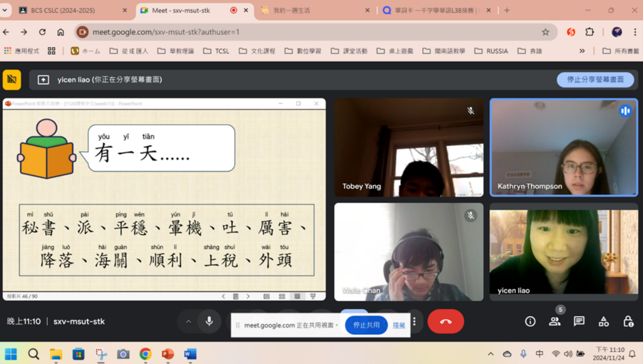Open meeting details info icon
This screenshot has height=364, width=643.
click(x=530, y=321)
